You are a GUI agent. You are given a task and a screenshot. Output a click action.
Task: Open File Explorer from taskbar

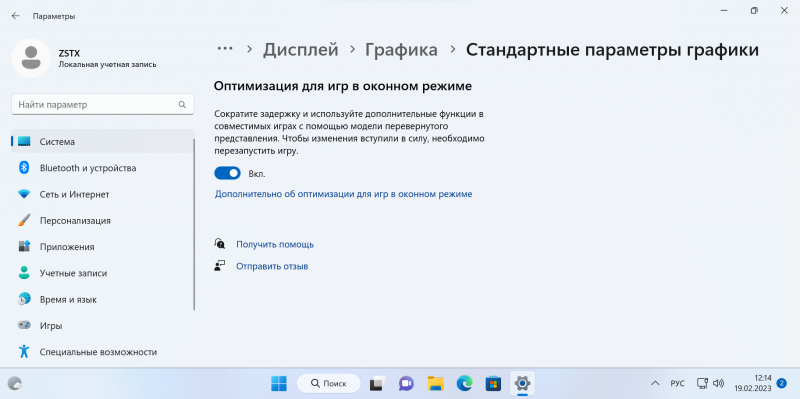coord(435,383)
